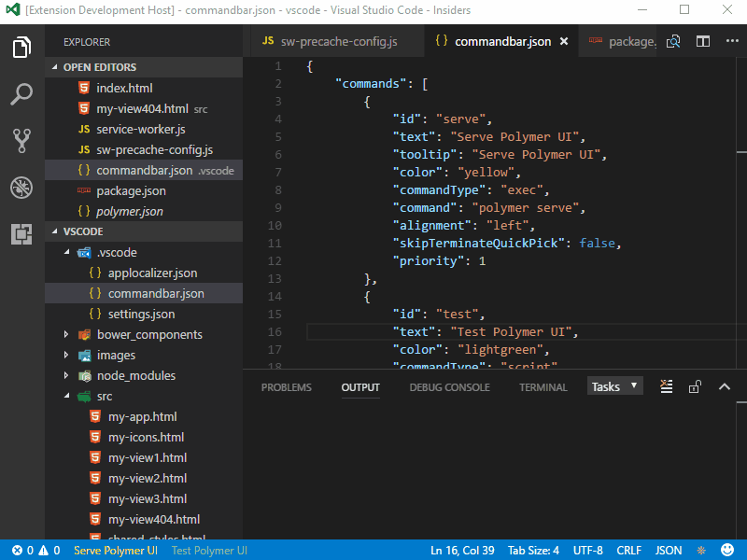Click the images folder icon
Viewport: 747px width, 560px height.
(84, 356)
